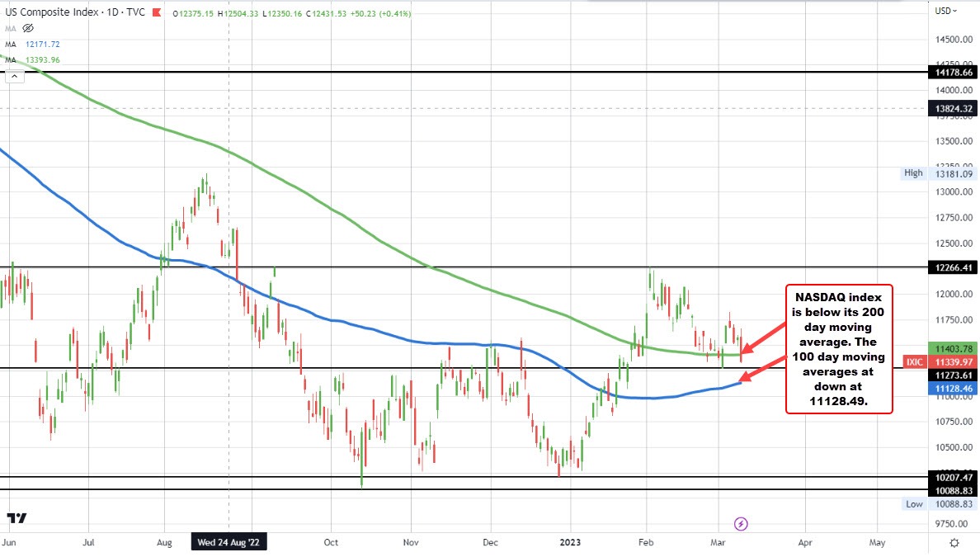Select the MA 13393.96 indicator legend

click(32, 60)
